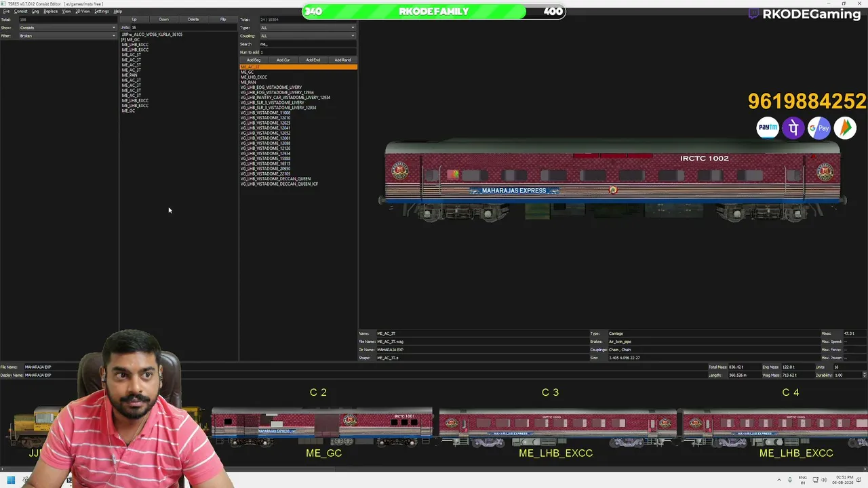Move the unit Up in the consist
Screen dimensions: 868x488
coord(134,20)
